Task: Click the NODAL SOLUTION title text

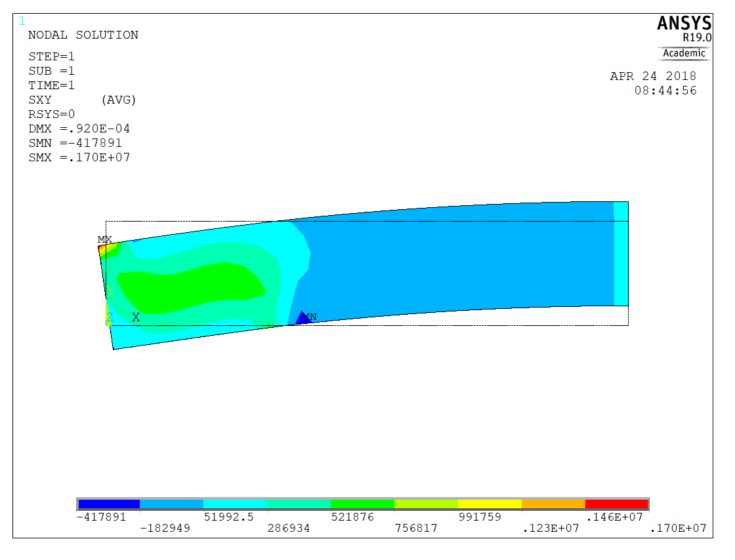Action: pyautogui.click(x=83, y=35)
